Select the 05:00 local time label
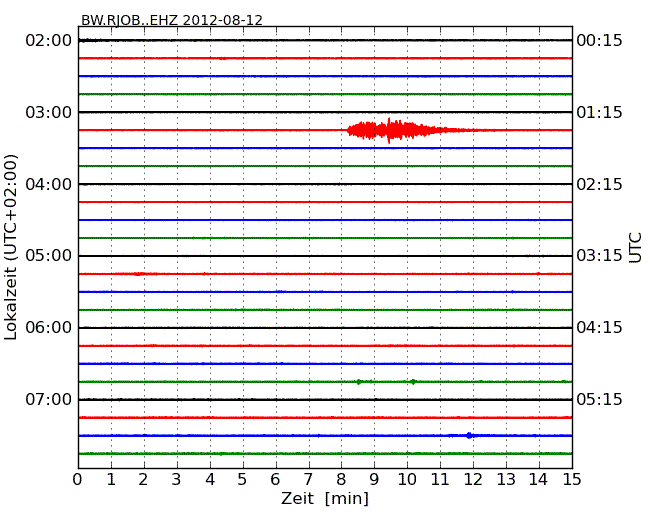Viewport: 650px width, 520px height. (49, 255)
